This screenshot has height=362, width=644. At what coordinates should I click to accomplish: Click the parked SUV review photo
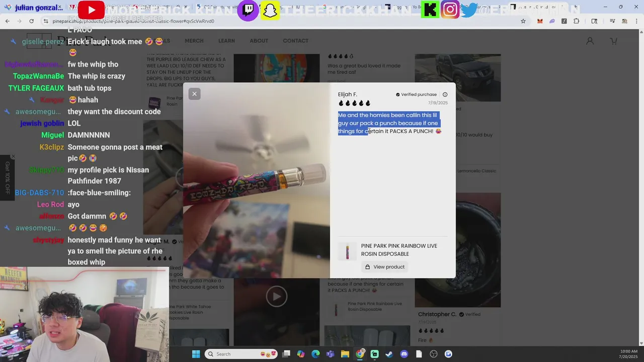click(x=457, y=78)
